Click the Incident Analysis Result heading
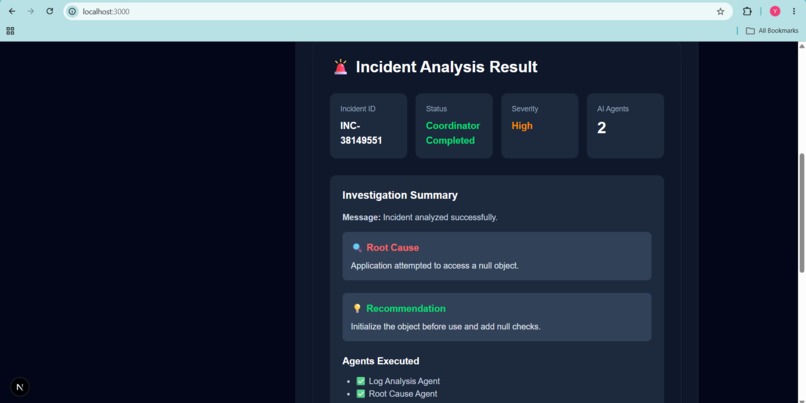The width and height of the screenshot is (806, 403). coord(446,67)
